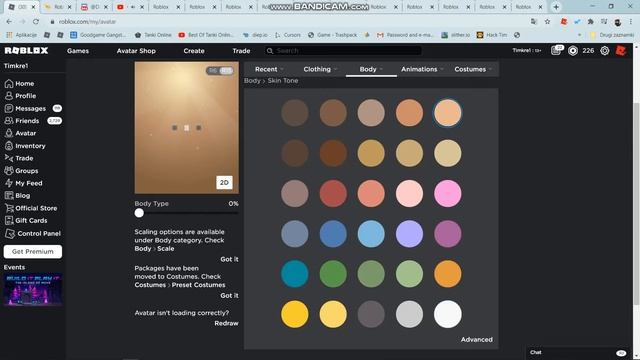Select the teal skin tone swatch
Screen dimensions: 640x360
[x=295, y=274]
